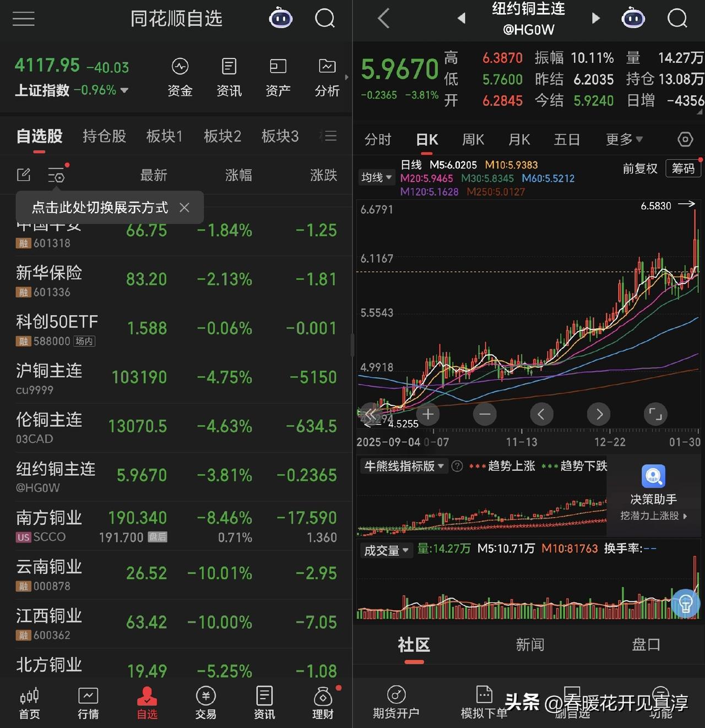Go to 交易 in bottom navigation
705x728 pixels.
click(x=205, y=703)
